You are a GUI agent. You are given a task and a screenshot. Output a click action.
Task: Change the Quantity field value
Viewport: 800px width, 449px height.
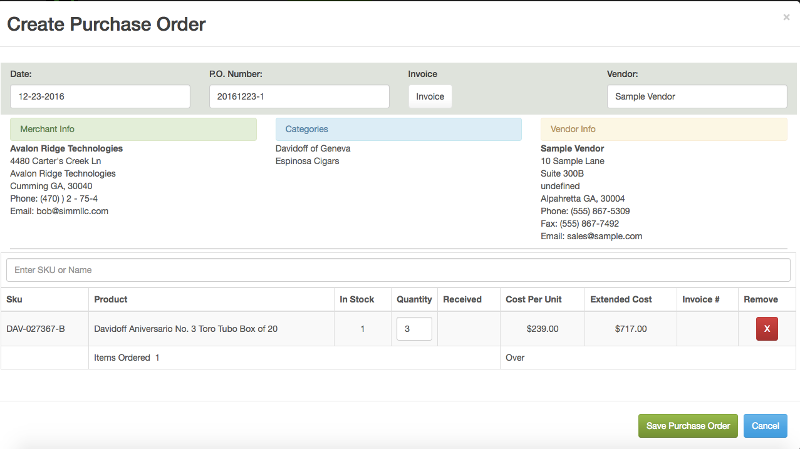[x=414, y=328]
